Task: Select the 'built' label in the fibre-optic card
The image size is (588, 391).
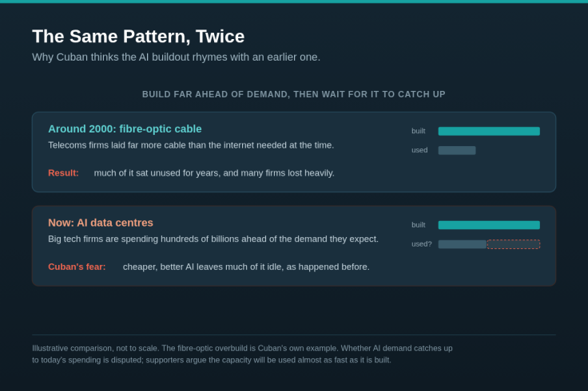Action: point(419,131)
